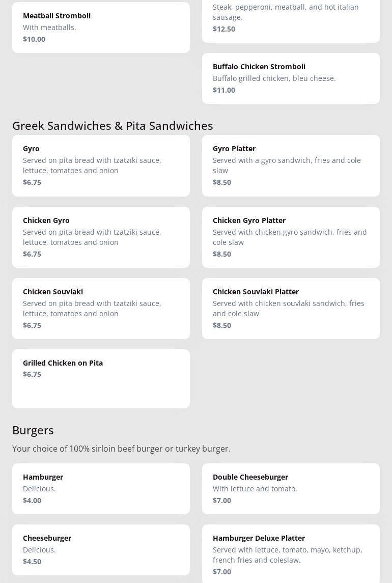Screen dimensions: 392x583
Task: Click the Hamburger menu item
Action: 101,488
